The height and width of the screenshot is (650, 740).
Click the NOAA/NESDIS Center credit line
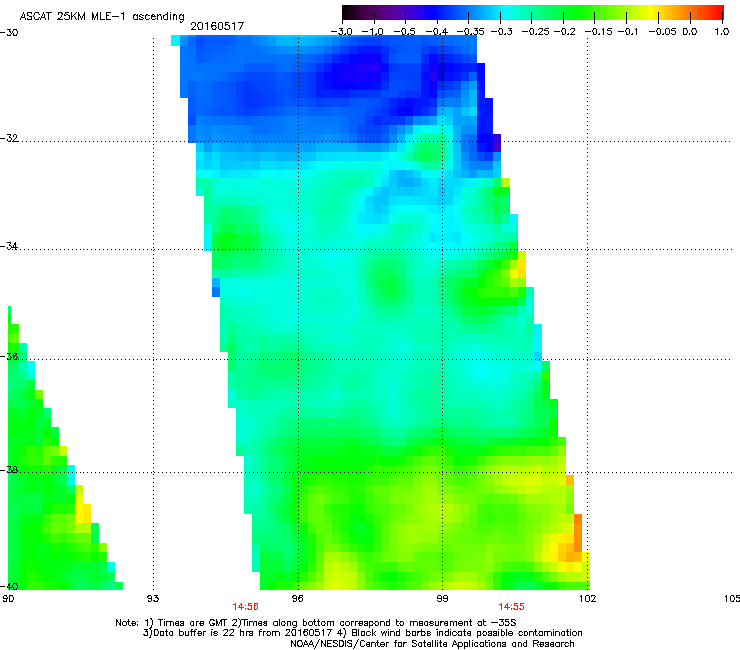tap(432, 644)
